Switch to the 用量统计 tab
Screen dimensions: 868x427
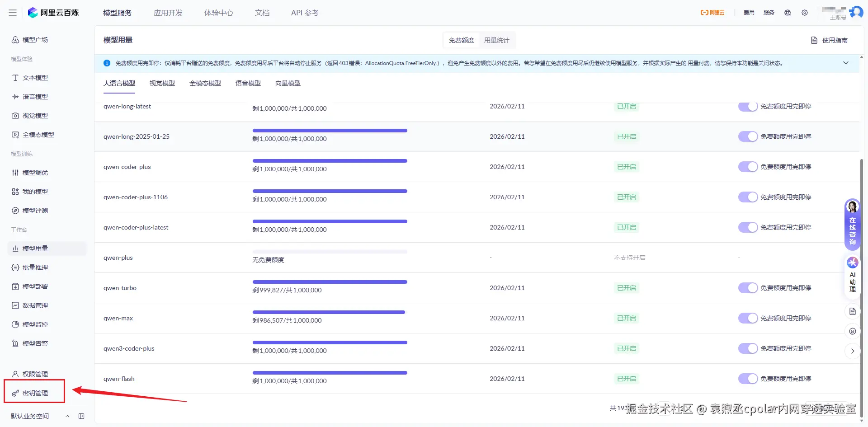tap(496, 40)
